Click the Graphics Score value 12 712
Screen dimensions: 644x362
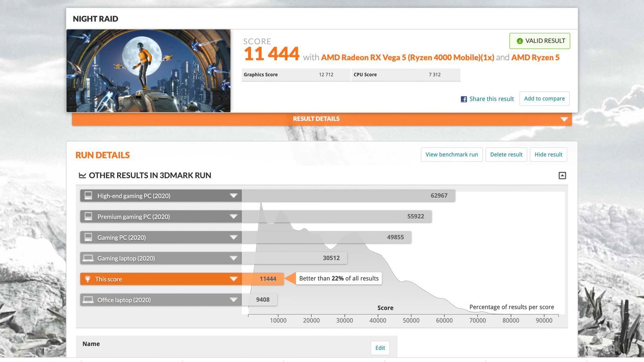(326, 75)
